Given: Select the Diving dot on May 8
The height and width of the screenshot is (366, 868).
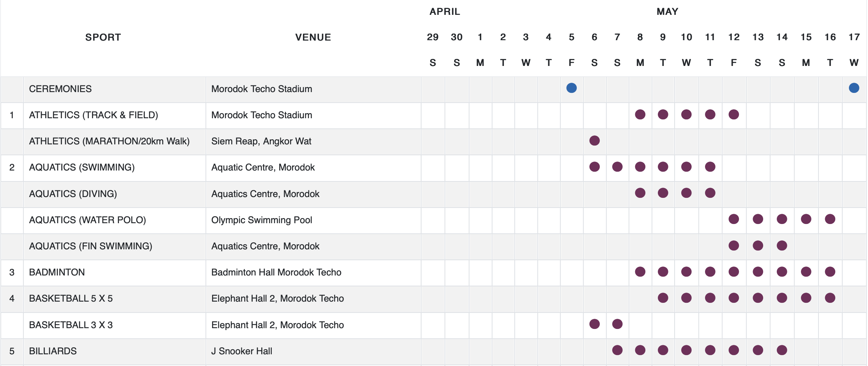Looking at the screenshot, I should coord(640,193).
